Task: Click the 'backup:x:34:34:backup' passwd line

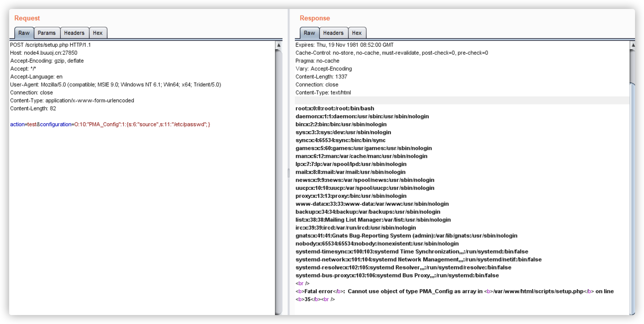Action: tap(368, 212)
